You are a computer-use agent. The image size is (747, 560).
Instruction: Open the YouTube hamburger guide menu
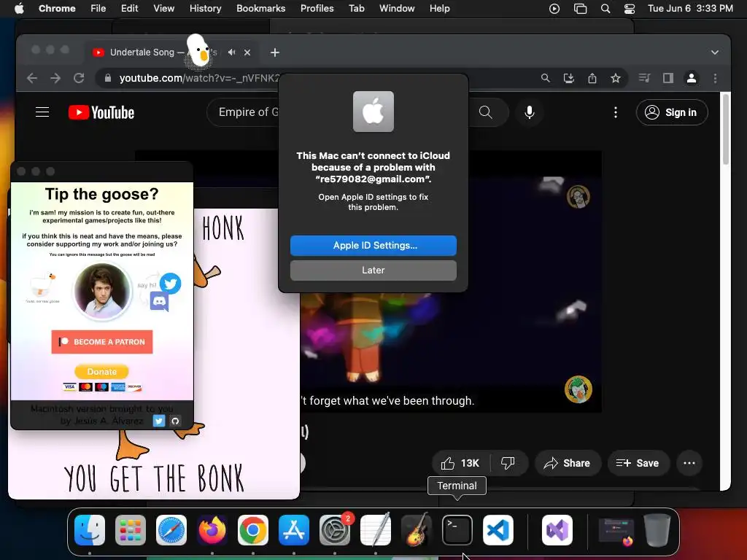click(42, 112)
